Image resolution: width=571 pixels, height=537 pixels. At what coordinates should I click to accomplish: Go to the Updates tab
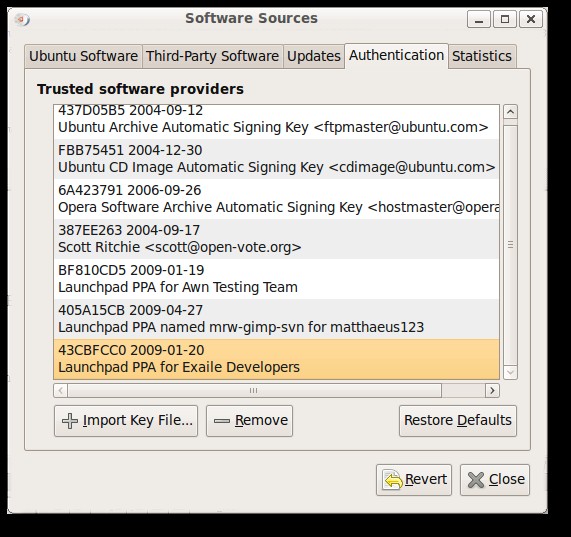tap(314, 56)
